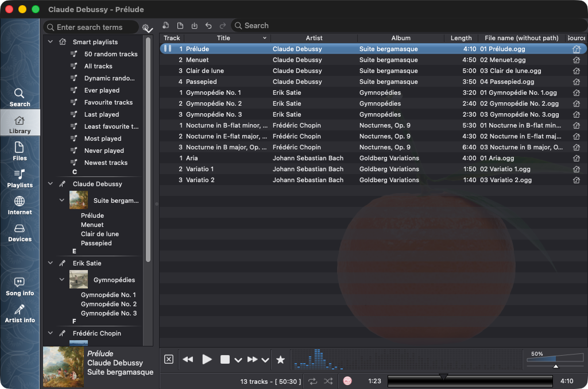Sort the playlist by the Album column
The image size is (588, 389).
pos(401,38)
